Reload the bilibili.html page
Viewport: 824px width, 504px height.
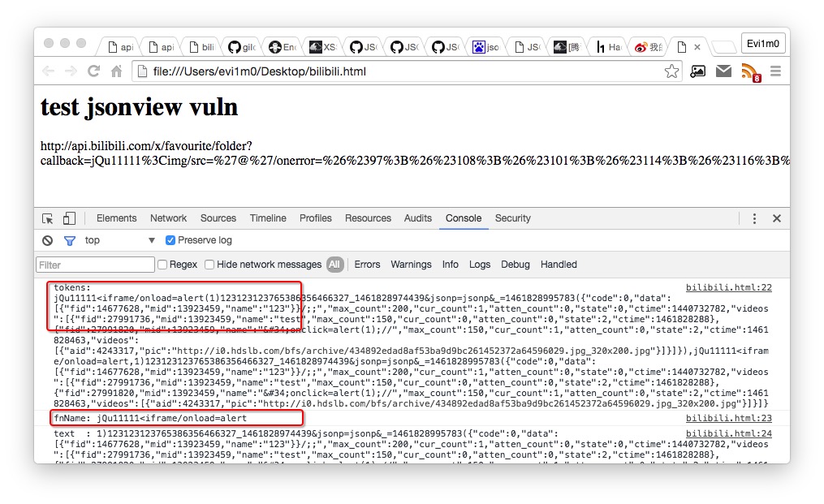93,71
